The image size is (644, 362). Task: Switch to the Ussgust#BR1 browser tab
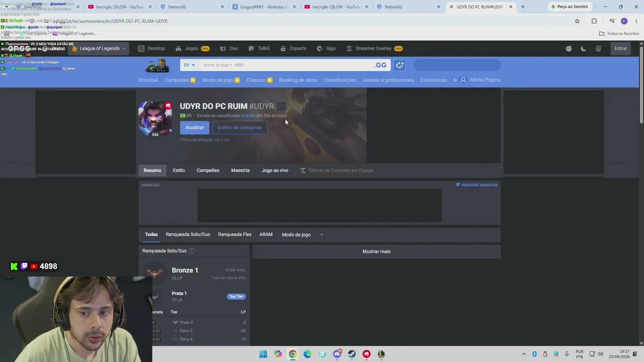[264, 7]
